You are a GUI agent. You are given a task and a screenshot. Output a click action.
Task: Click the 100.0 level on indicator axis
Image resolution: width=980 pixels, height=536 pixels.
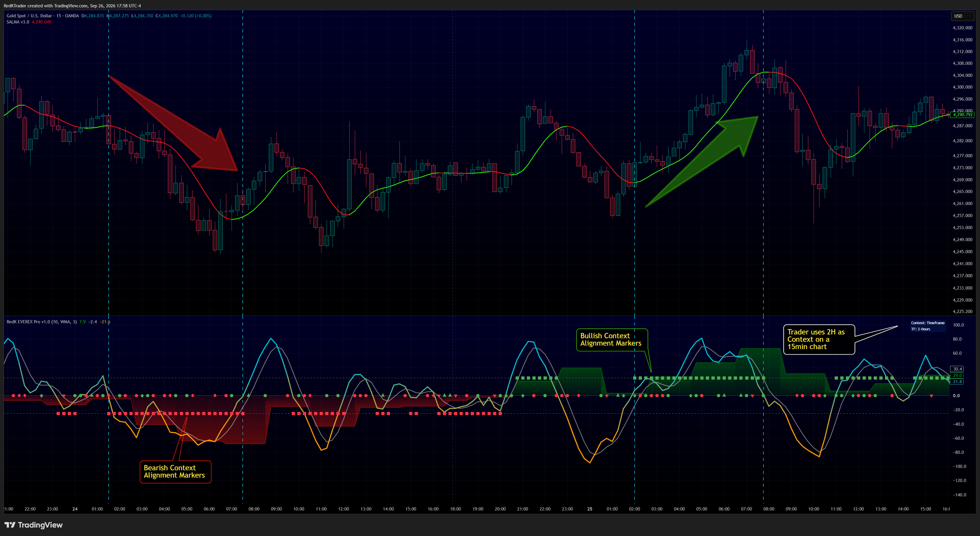pyautogui.click(x=958, y=325)
